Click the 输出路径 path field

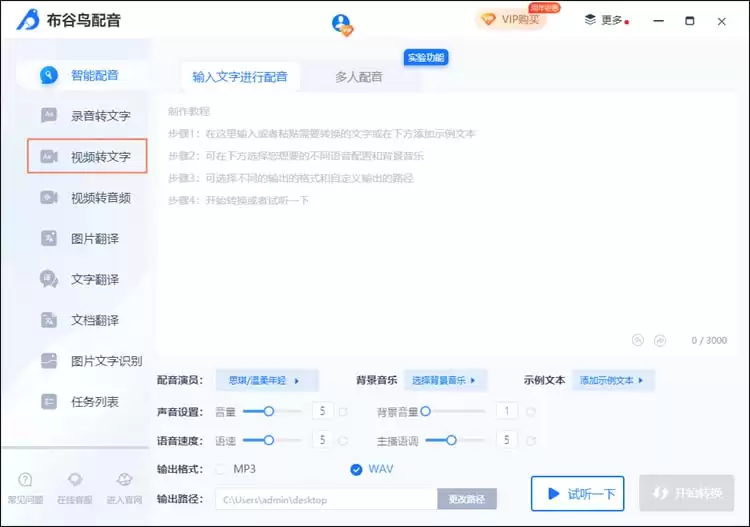326,500
